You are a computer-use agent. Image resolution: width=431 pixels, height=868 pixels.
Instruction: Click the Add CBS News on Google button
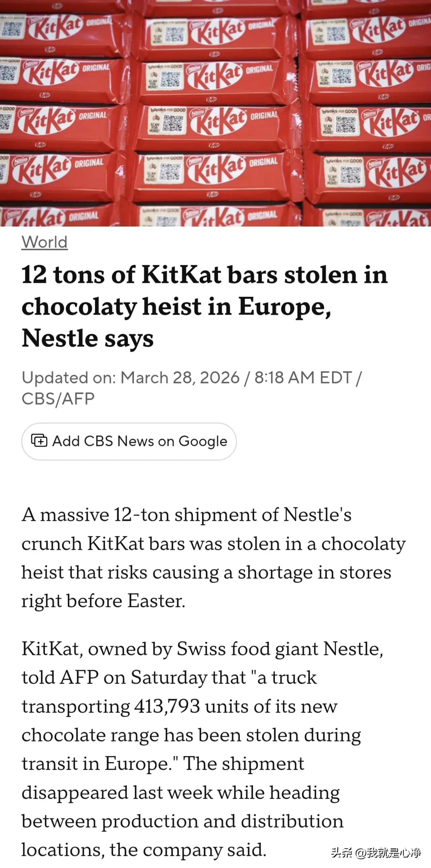tap(129, 442)
